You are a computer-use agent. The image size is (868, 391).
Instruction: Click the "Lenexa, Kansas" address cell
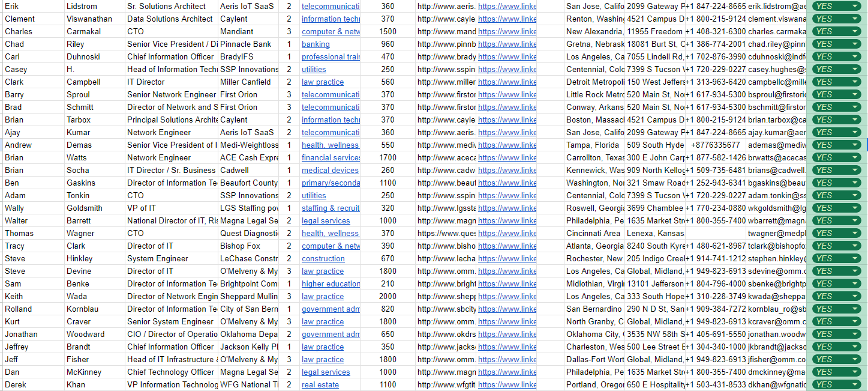655,233
